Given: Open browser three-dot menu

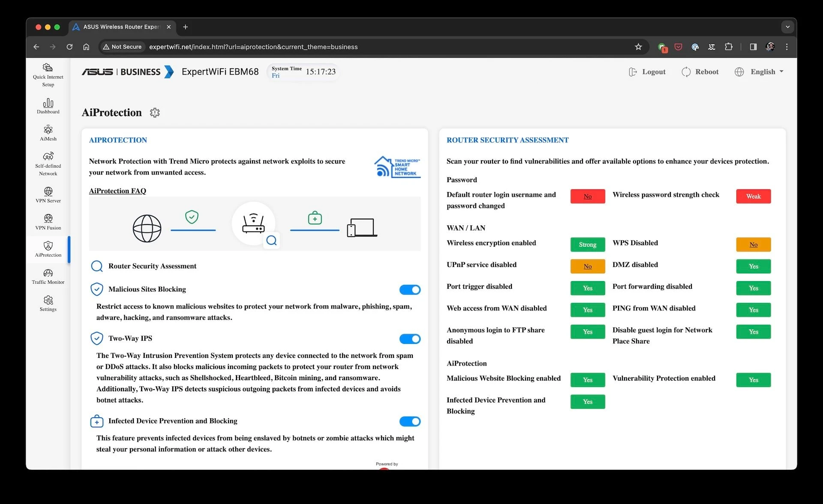Looking at the screenshot, I should (787, 47).
